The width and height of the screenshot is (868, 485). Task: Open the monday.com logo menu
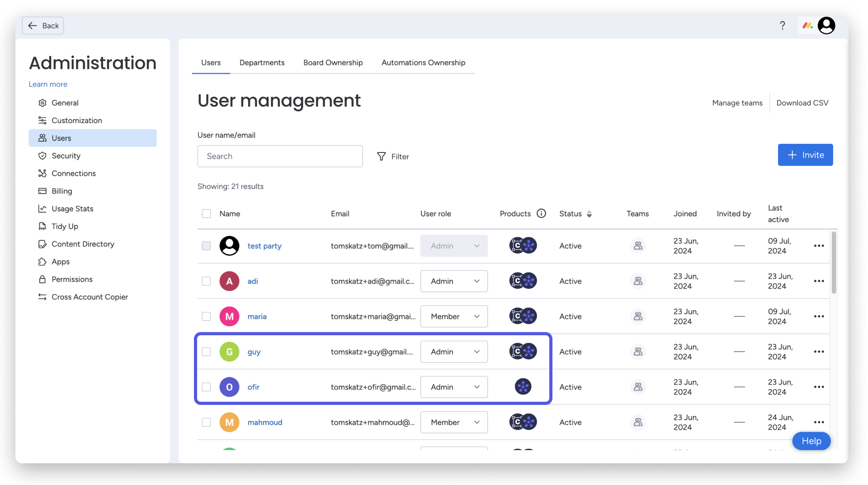(x=808, y=26)
